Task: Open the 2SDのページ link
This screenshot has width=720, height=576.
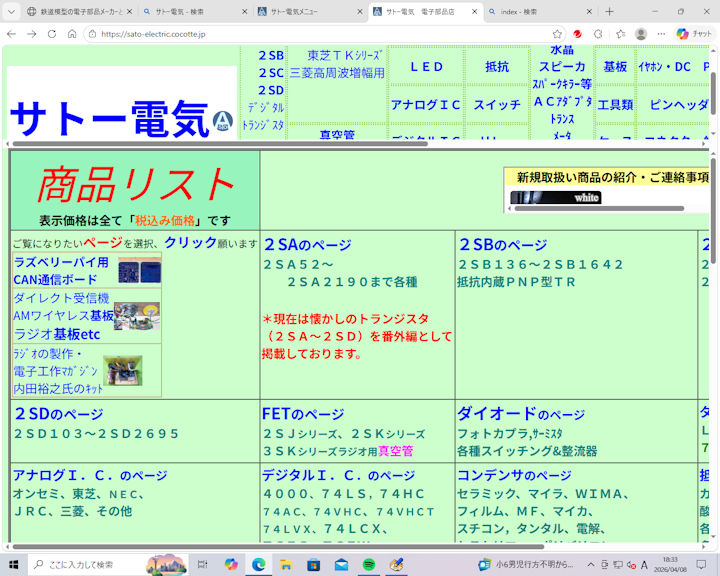Action: tap(59, 414)
